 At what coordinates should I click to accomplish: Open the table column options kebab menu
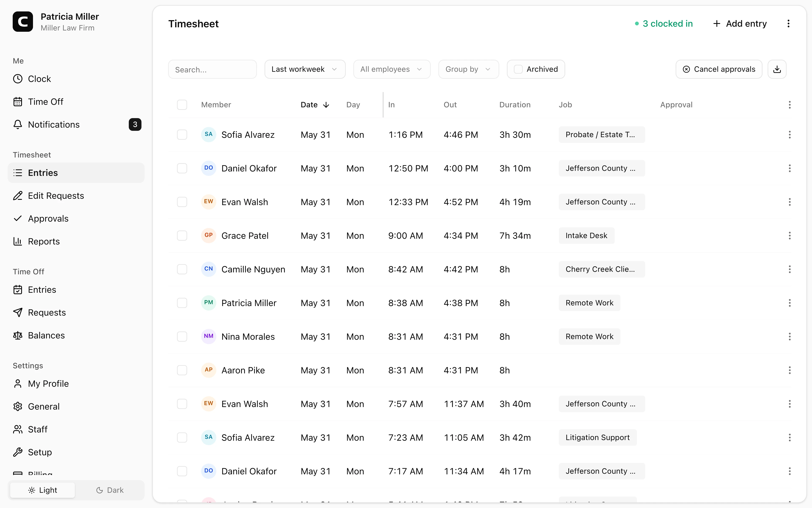point(790,105)
